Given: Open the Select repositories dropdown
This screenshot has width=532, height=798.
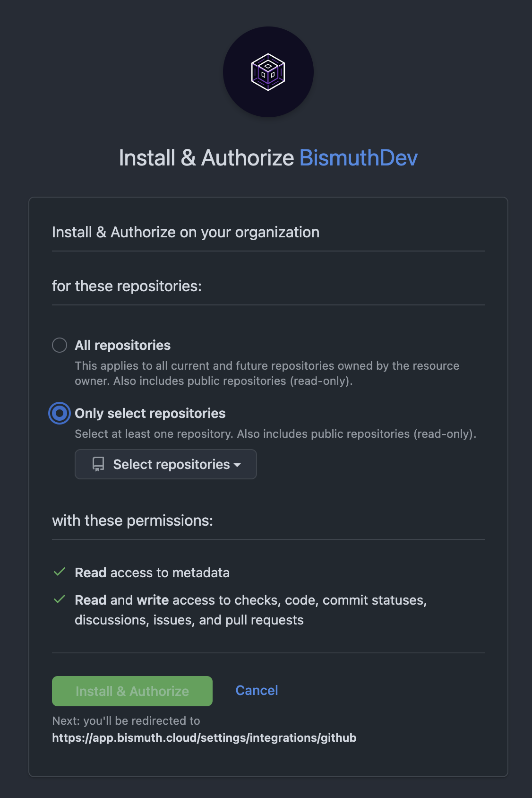Looking at the screenshot, I should pyautogui.click(x=166, y=464).
